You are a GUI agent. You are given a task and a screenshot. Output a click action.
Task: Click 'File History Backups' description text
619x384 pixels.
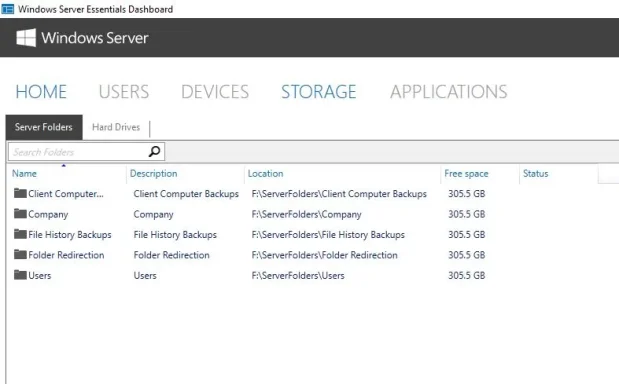pos(175,234)
